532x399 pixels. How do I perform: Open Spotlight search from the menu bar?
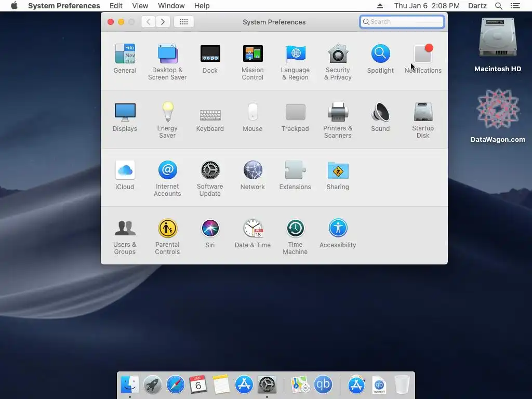(x=498, y=6)
